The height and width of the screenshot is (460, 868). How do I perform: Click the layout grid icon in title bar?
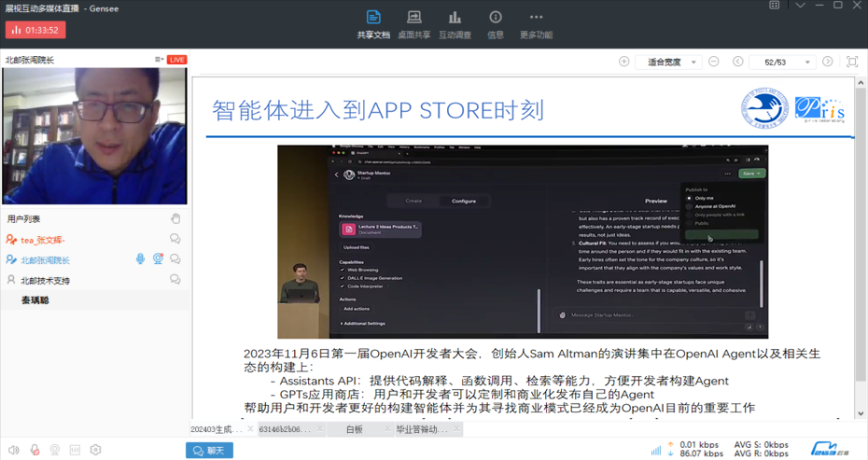pos(775,5)
